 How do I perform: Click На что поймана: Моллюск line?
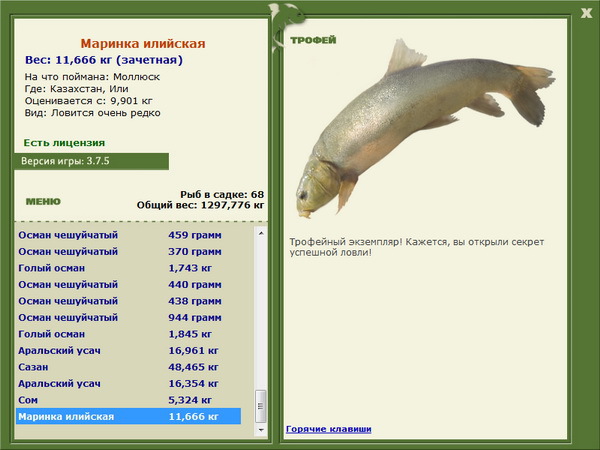tap(92, 77)
